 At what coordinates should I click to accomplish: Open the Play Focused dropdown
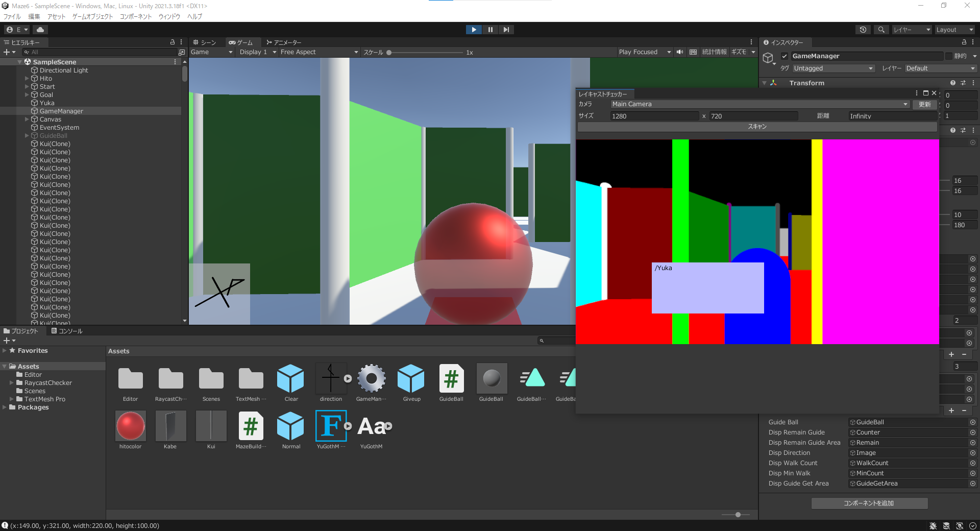click(645, 52)
